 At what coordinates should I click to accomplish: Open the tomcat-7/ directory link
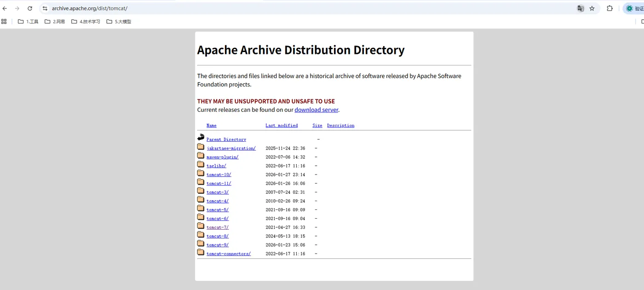click(x=218, y=227)
